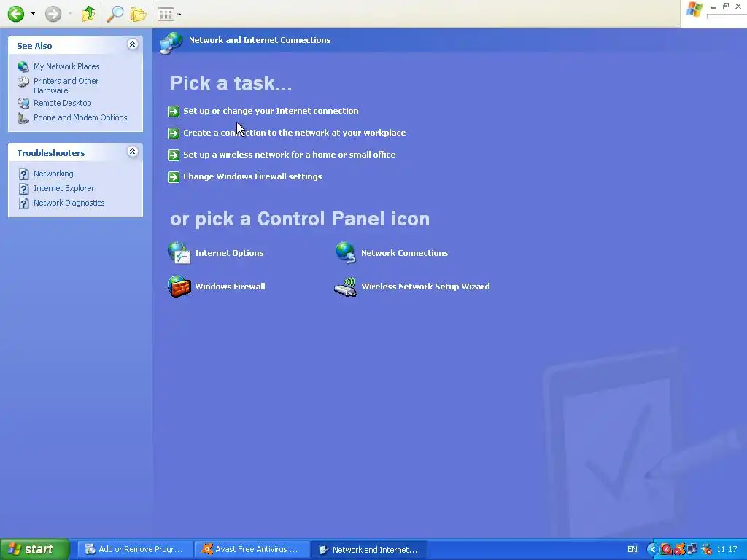The image size is (747, 560).
Task: Open the Windows Start menu
Action: coord(35,550)
